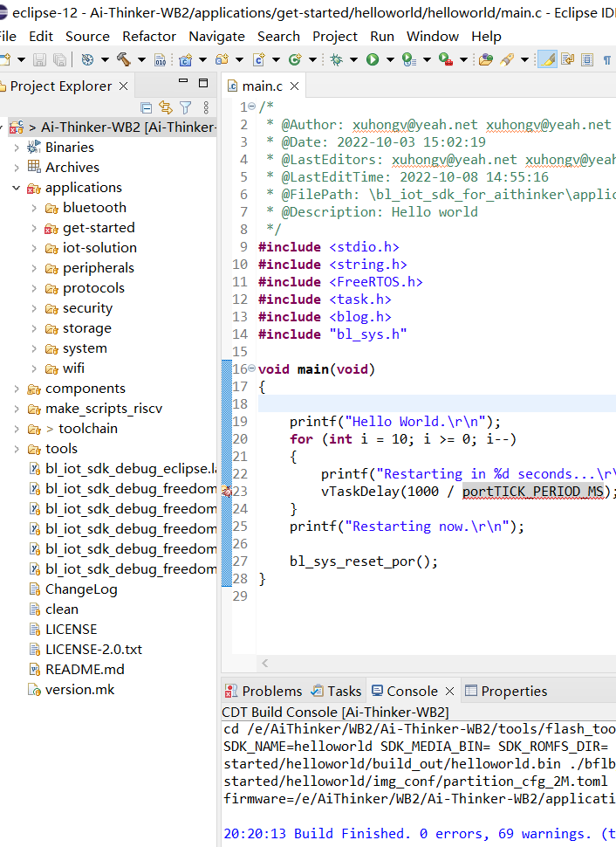
Task: Switch to the Tasks tab
Action: (x=336, y=691)
